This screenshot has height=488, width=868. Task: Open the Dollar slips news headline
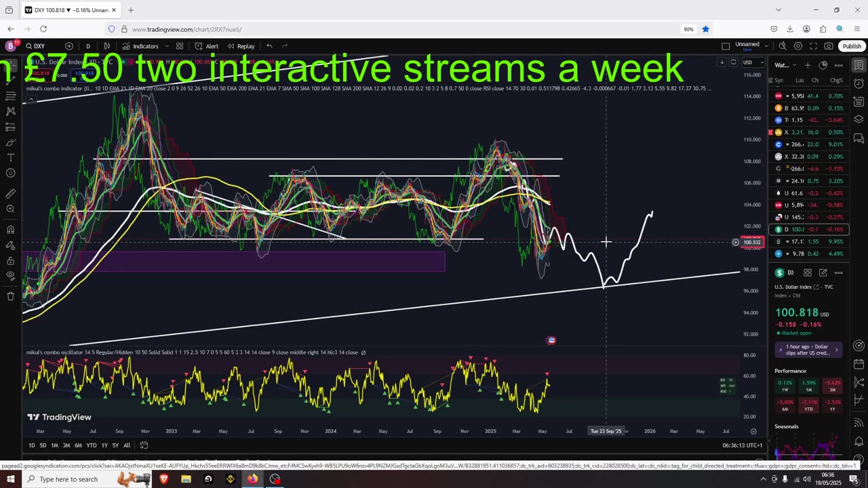[x=809, y=350]
